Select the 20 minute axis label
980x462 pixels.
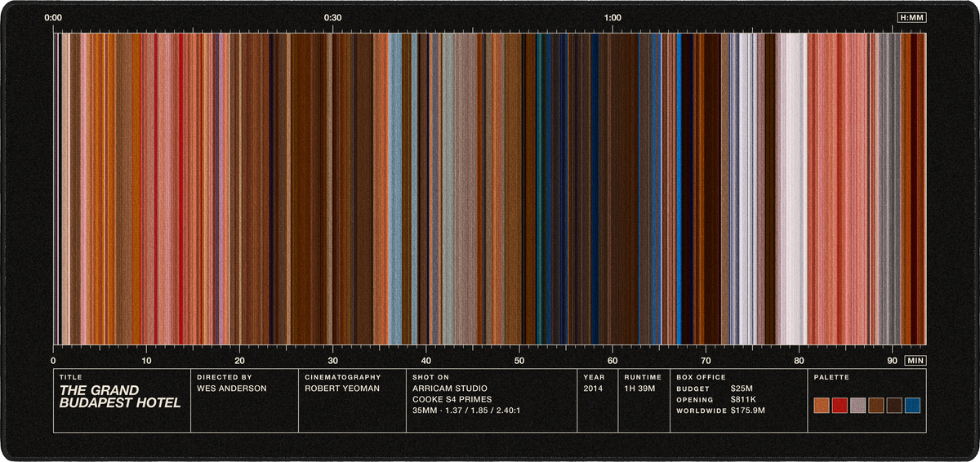coord(239,360)
